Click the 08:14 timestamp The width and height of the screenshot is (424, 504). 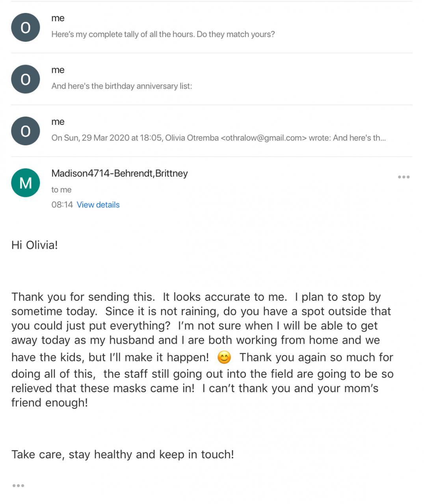pyautogui.click(x=62, y=205)
